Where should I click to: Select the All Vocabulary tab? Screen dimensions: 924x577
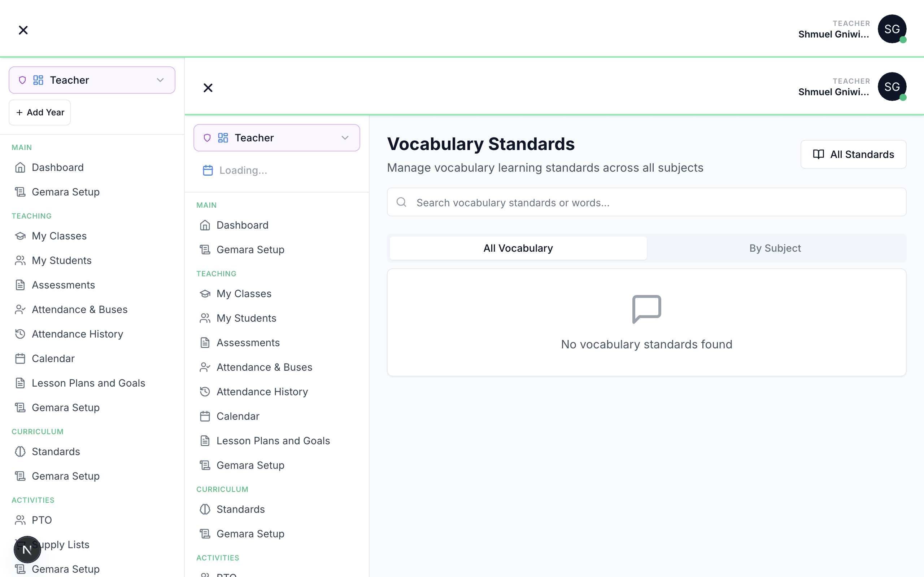click(518, 248)
